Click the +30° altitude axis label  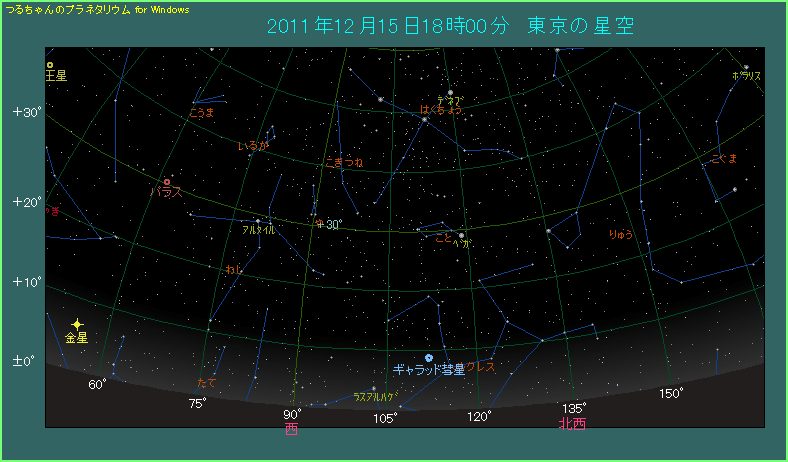point(26,112)
